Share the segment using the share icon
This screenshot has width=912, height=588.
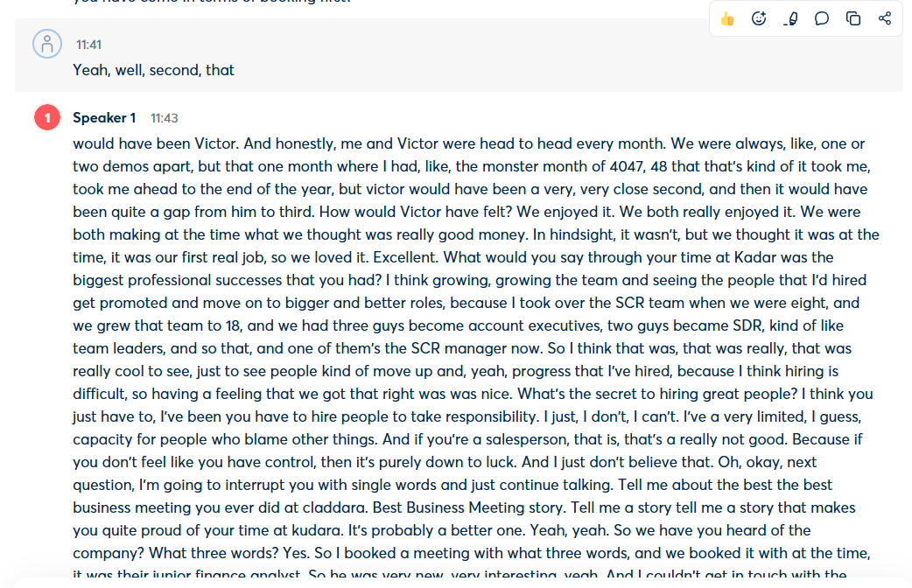point(885,18)
